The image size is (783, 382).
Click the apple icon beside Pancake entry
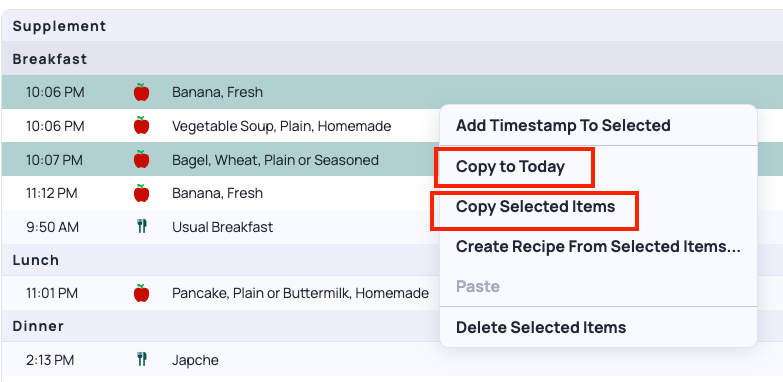pos(141,293)
